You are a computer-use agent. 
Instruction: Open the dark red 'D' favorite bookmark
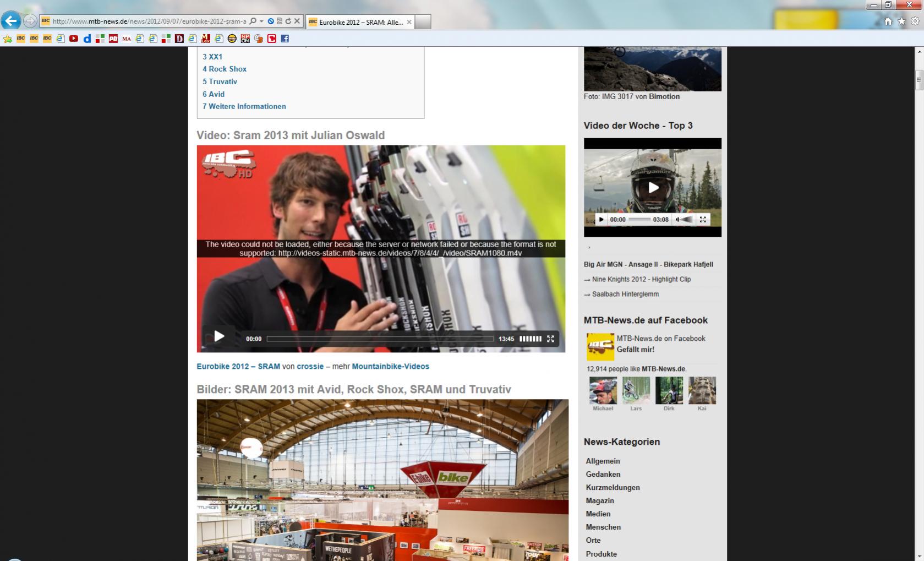179,39
